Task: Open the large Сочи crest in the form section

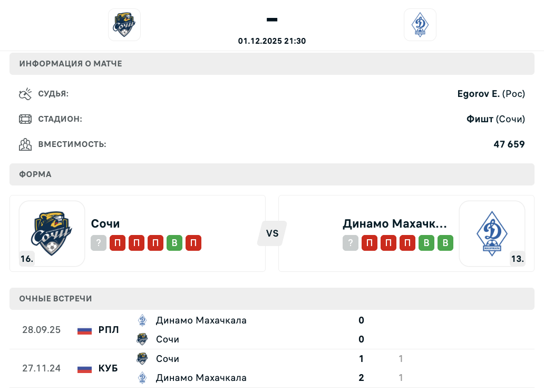Action: 52,233
